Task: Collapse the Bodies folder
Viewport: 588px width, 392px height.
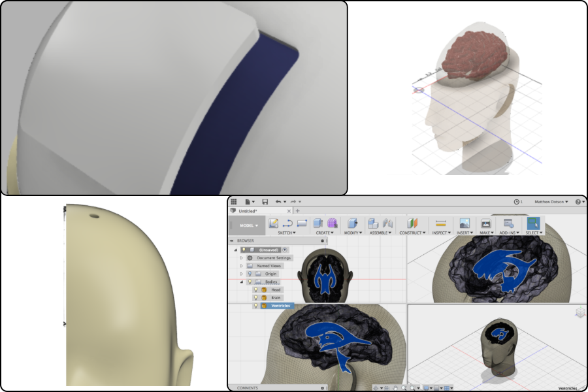Action: (242, 282)
